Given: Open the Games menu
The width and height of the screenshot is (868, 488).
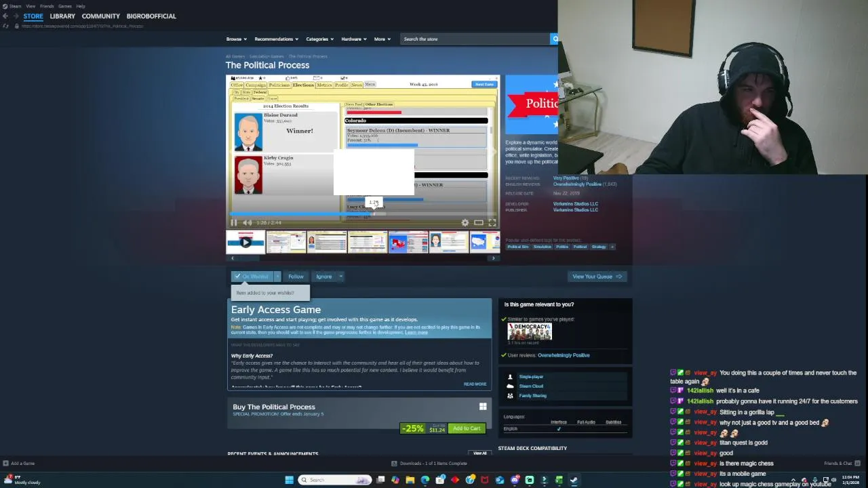Looking at the screenshot, I should click(65, 6).
